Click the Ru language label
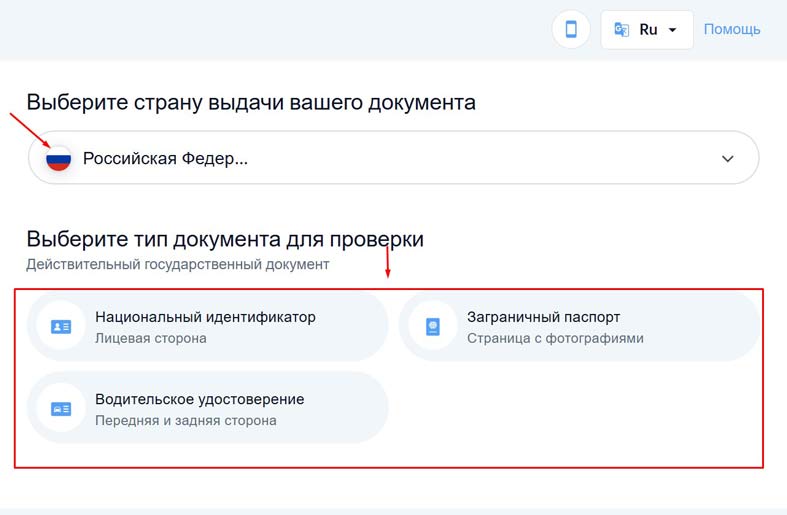The width and height of the screenshot is (787, 515). pyautogui.click(x=648, y=30)
